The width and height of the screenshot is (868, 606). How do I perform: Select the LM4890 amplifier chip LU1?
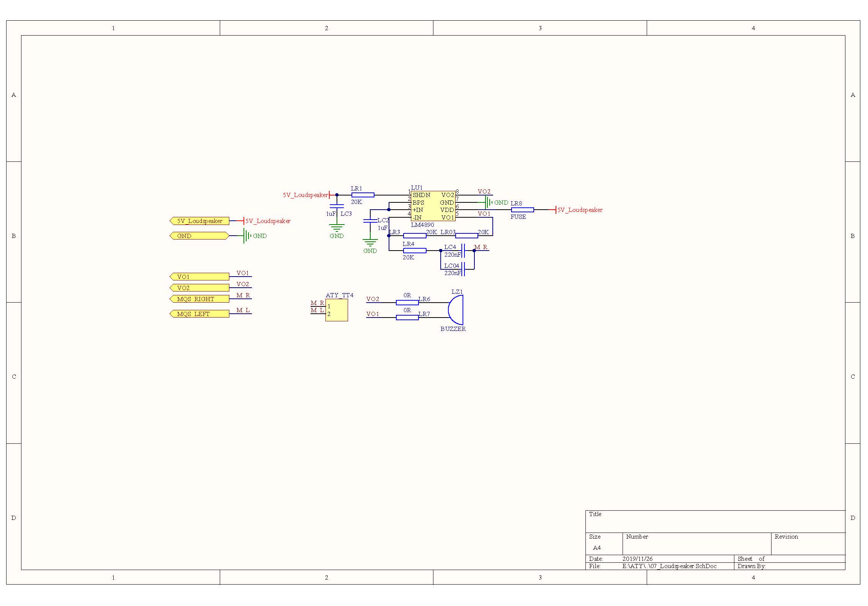coord(433,206)
